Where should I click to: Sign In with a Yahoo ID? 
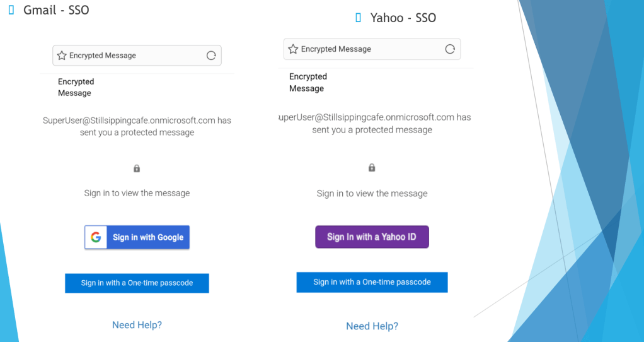click(372, 237)
